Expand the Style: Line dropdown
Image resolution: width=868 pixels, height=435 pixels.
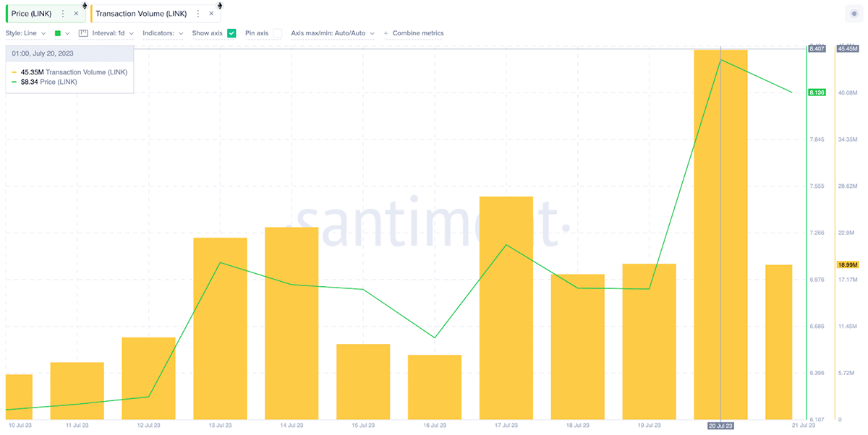click(x=26, y=33)
